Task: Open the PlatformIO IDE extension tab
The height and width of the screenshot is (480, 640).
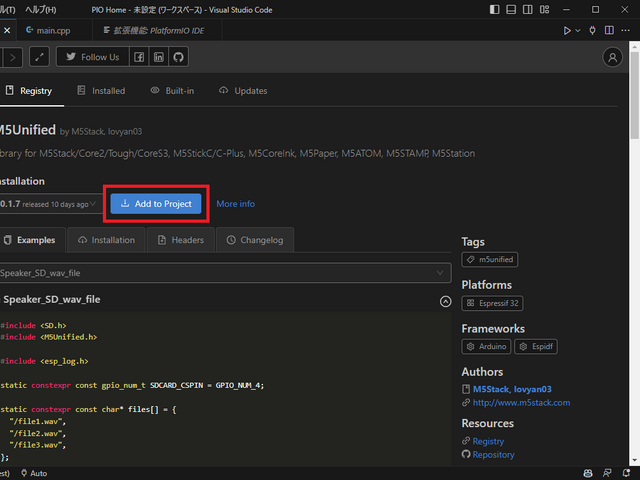Action: [157, 31]
